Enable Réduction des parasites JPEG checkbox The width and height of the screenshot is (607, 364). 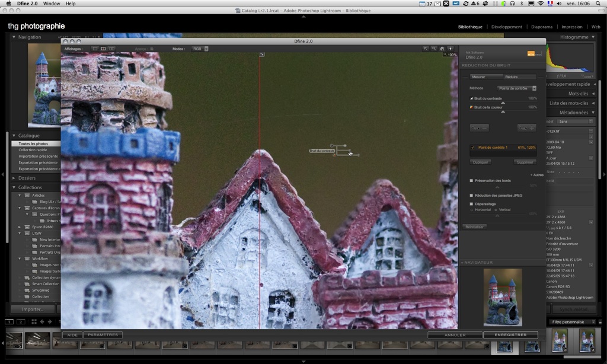click(471, 196)
